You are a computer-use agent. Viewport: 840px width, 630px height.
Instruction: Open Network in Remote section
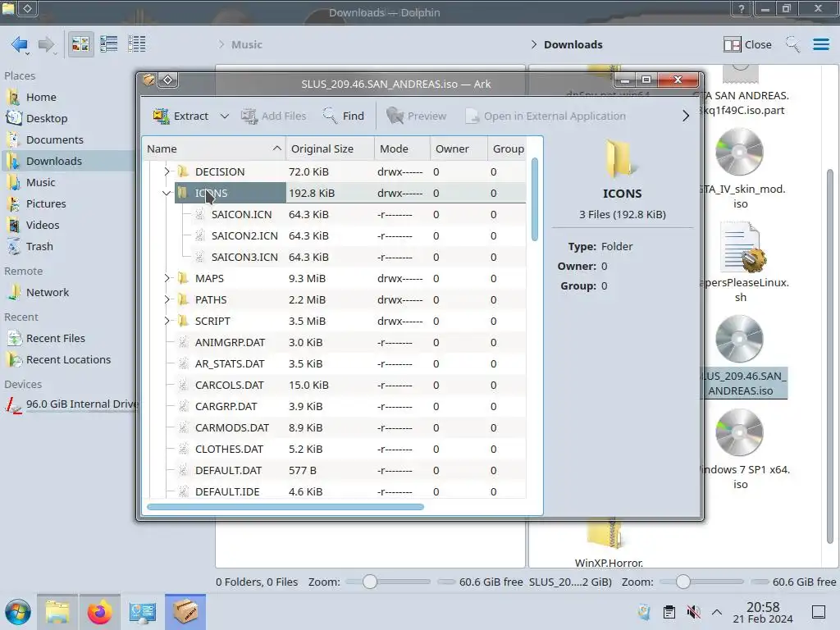click(48, 293)
